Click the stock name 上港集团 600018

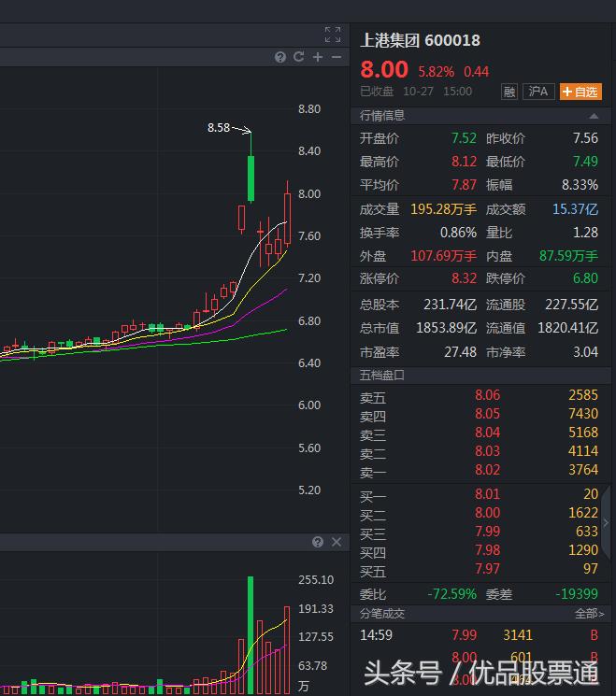(420, 40)
